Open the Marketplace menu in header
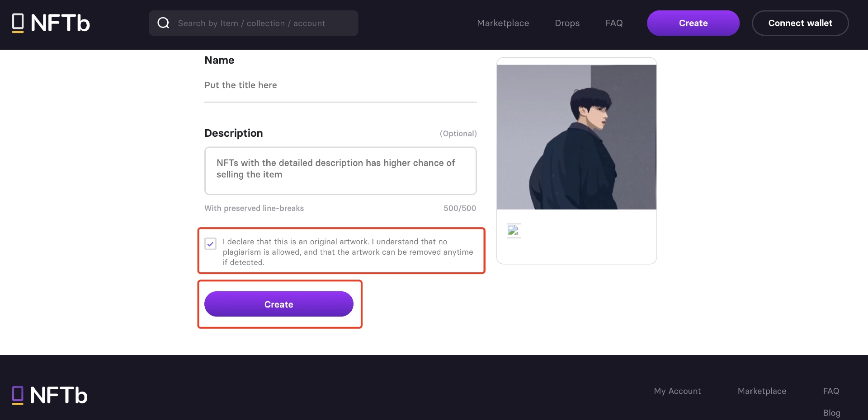The width and height of the screenshot is (868, 420). pyautogui.click(x=503, y=23)
